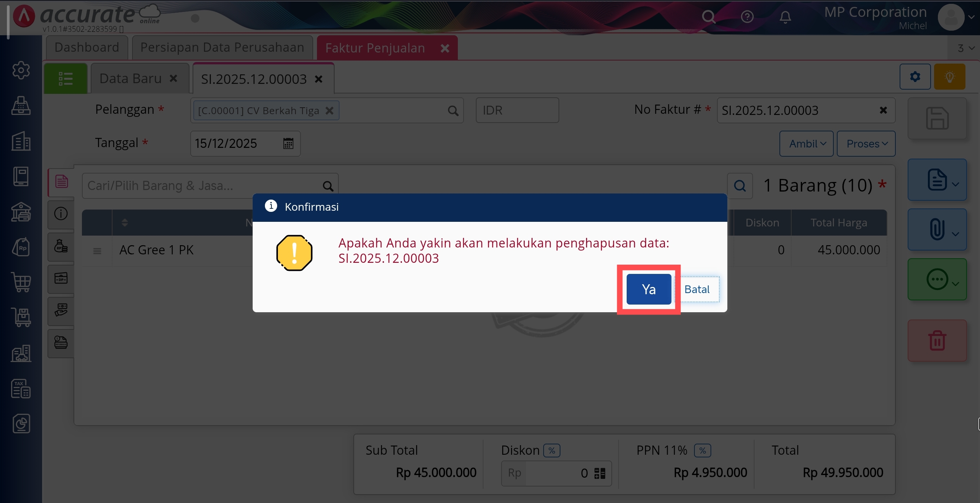
Task: Click the green list view icon
Action: click(x=65, y=79)
